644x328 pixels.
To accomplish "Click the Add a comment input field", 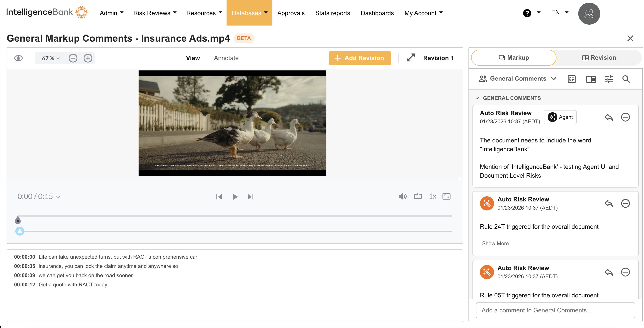I will click(x=555, y=310).
